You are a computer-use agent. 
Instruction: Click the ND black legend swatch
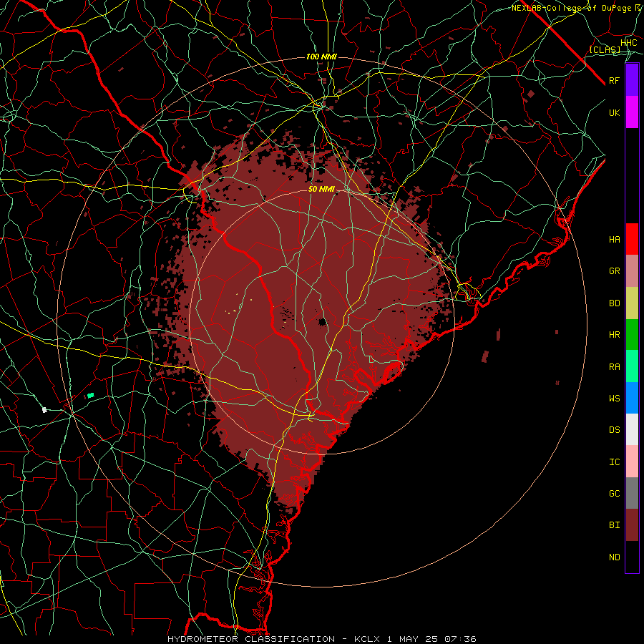point(632,557)
